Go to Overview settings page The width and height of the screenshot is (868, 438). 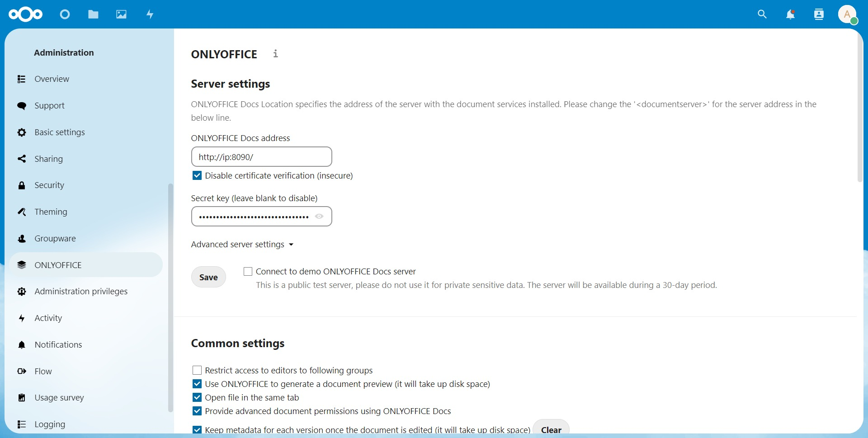86,79
